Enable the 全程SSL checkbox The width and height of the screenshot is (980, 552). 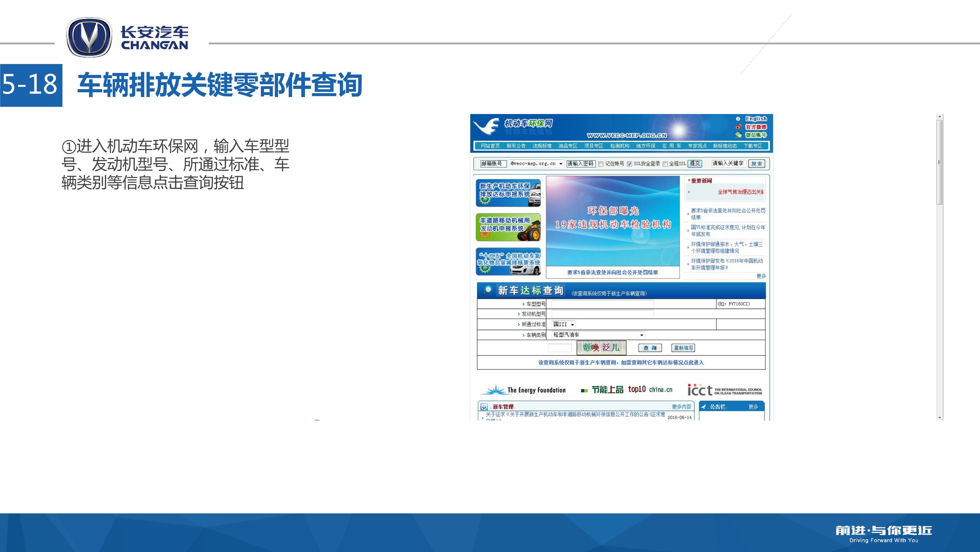tap(665, 164)
